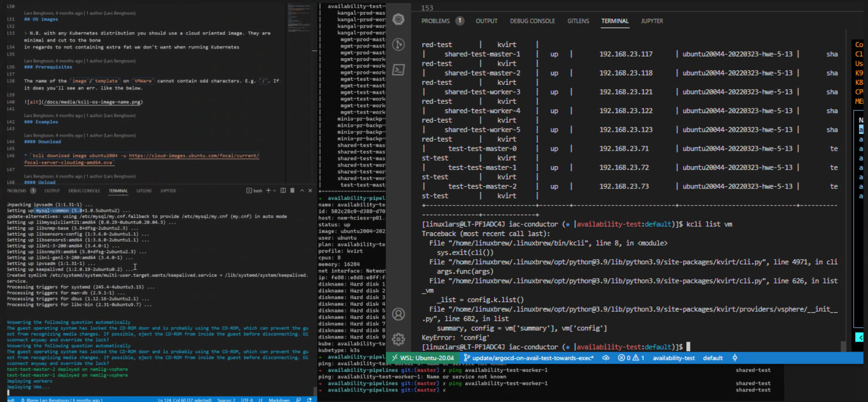Click the cyan arrow button at far right edge
Viewport: 868px width, 402px height.
(859, 337)
